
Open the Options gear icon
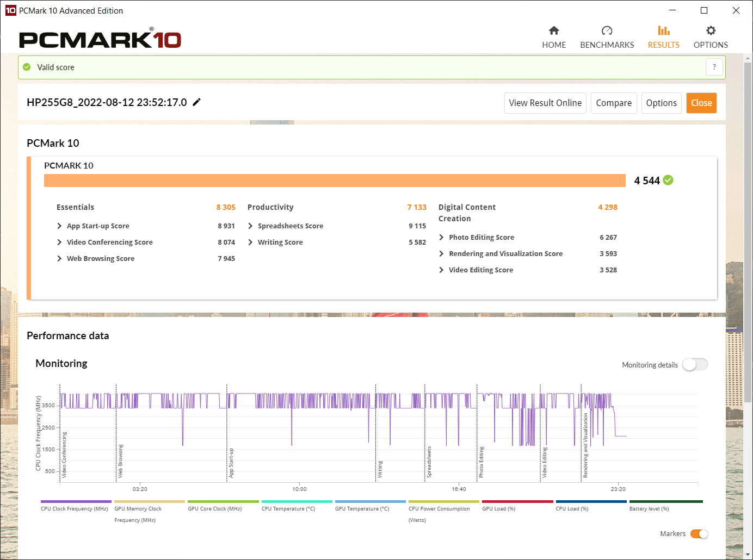pyautogui.click(x=711, y=31)
